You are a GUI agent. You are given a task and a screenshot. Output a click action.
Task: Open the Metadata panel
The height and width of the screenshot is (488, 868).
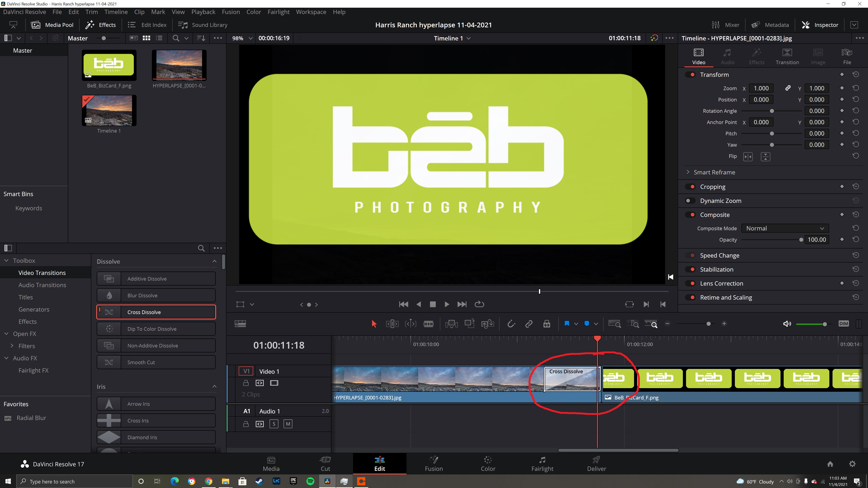pos(770,25)
